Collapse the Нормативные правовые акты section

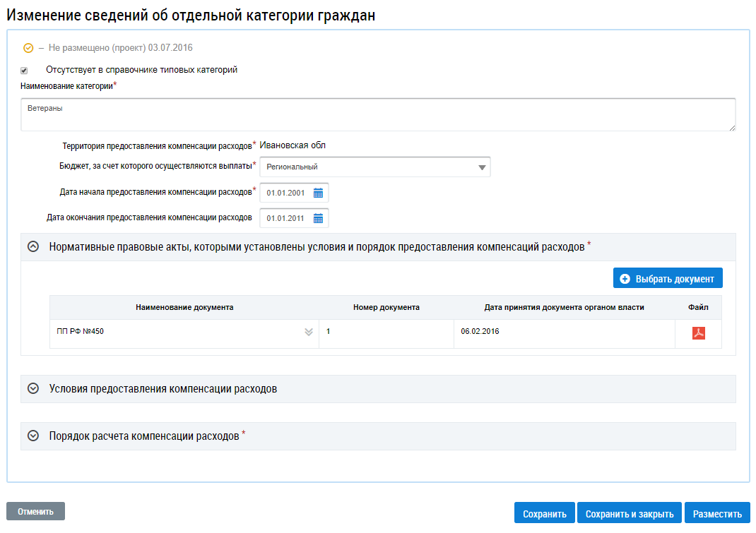coord(33,247)
